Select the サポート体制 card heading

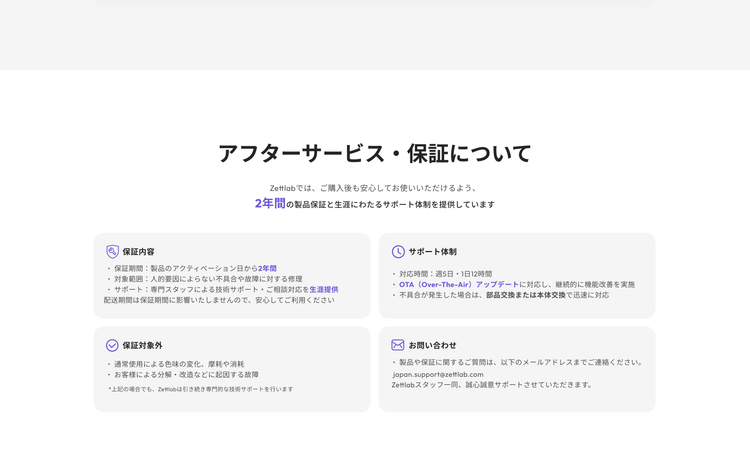pos(432,252)
